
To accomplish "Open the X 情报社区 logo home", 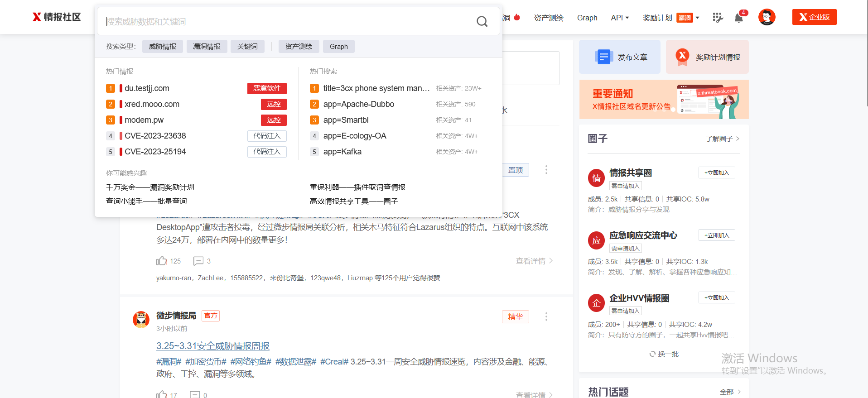I will (x=57, y=17).
